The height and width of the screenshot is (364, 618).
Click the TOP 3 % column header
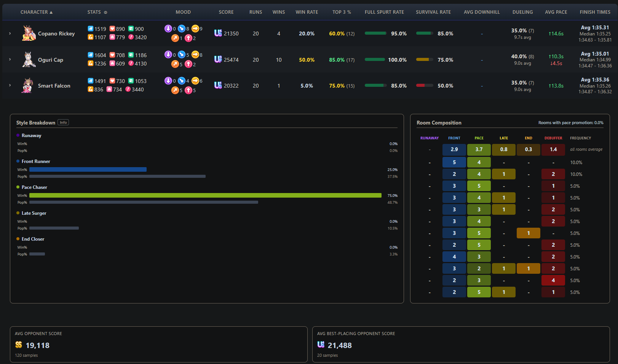click(x=342, y=12)
